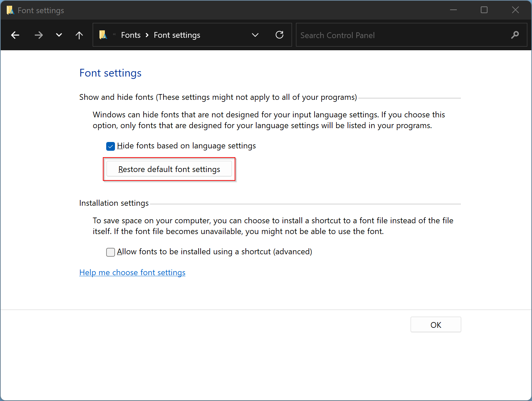Click the Installation settings section label
Image resolution: width=532 pixels, height=401 pixels.
pyautogui.click(x=114, y=203)
